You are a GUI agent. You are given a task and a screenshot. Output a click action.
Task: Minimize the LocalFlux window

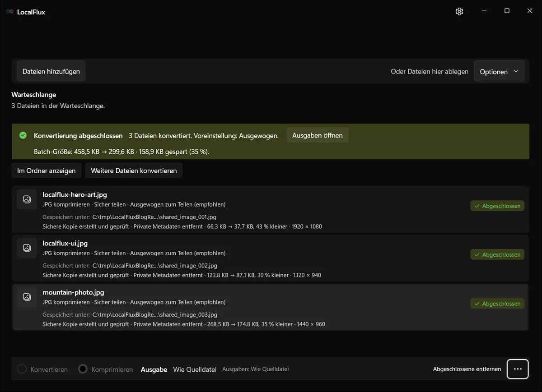tap(484, 11)
